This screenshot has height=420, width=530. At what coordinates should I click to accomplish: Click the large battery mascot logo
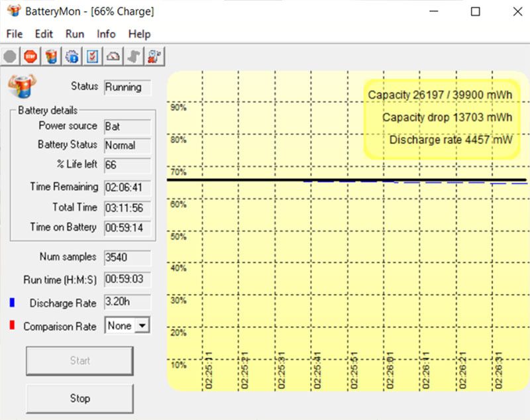pyautogui.click(x=22, y=86)
